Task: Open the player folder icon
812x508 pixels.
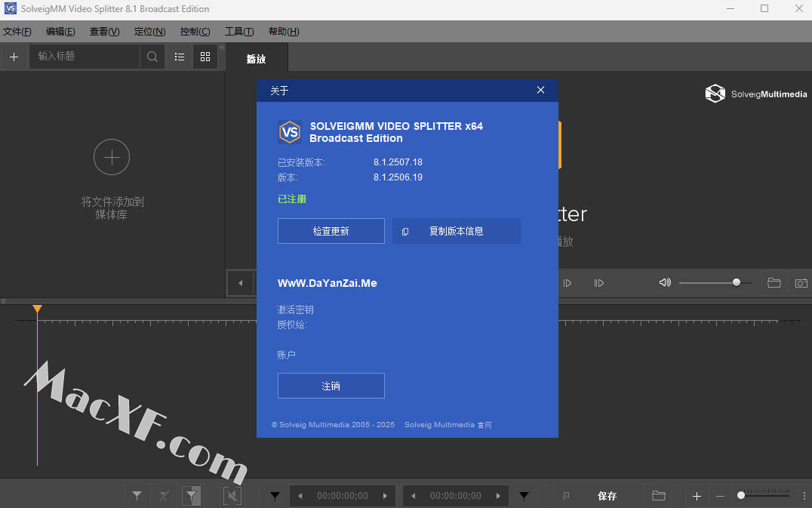Action: 774,283
